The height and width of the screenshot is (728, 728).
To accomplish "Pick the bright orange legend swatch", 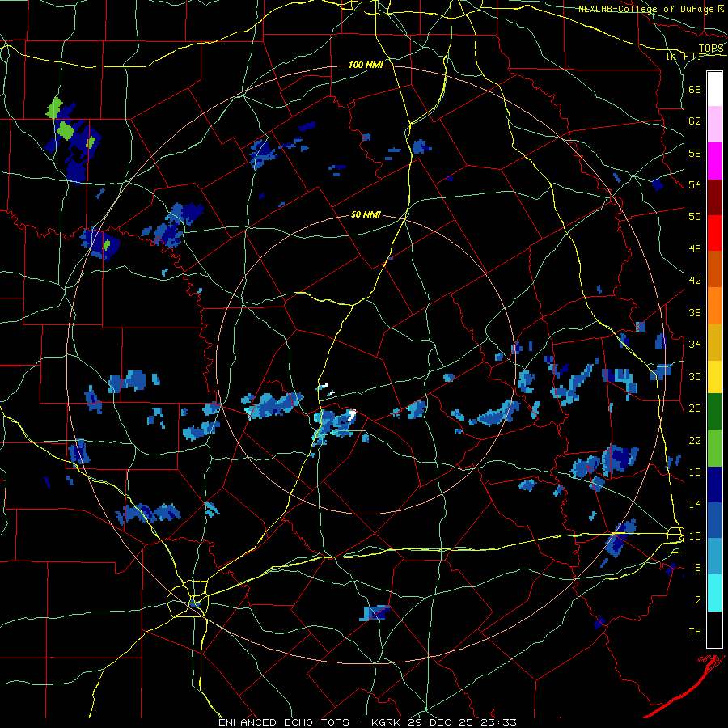I will point(714,305).
